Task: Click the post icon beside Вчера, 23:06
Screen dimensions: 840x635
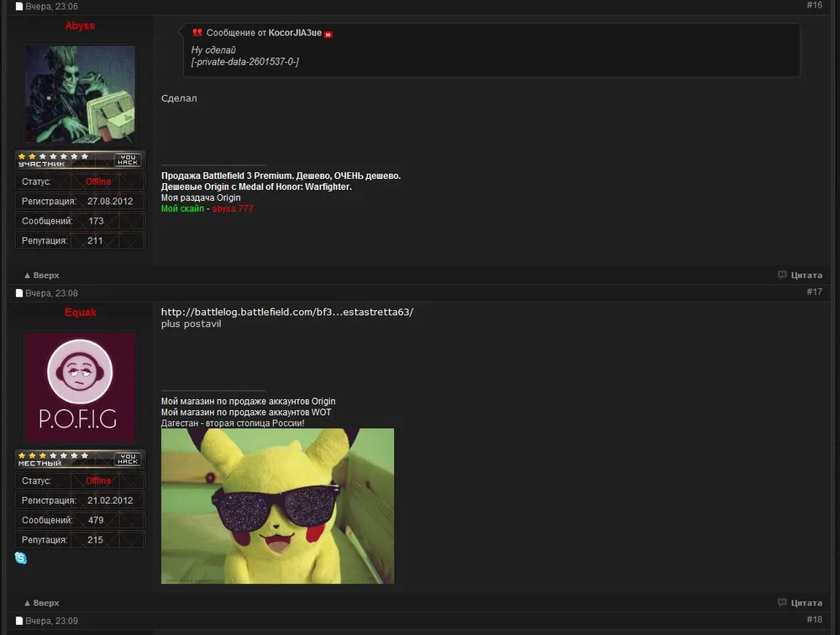Action: (x=19, y=7)
